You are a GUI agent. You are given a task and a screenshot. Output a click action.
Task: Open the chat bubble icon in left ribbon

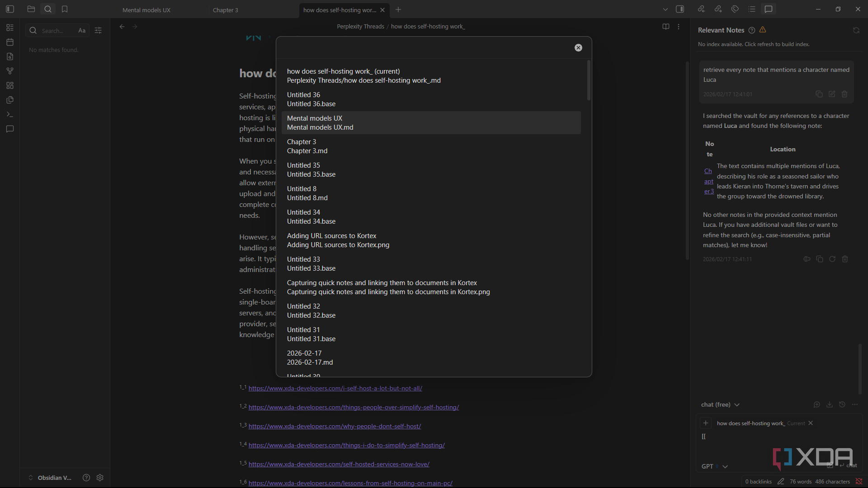point(10,129)
